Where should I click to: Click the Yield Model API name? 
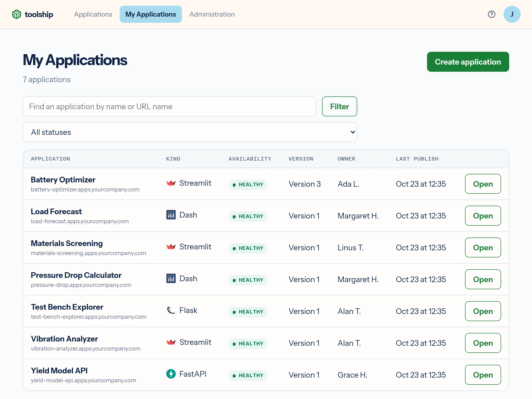(59, 371)
